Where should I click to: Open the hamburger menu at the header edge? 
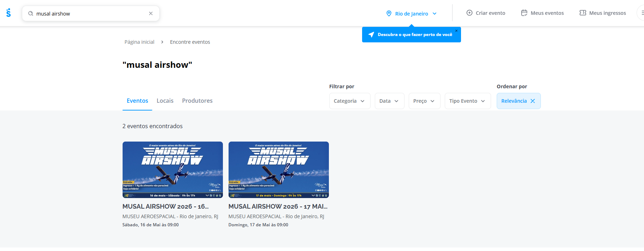pos(641,13)
